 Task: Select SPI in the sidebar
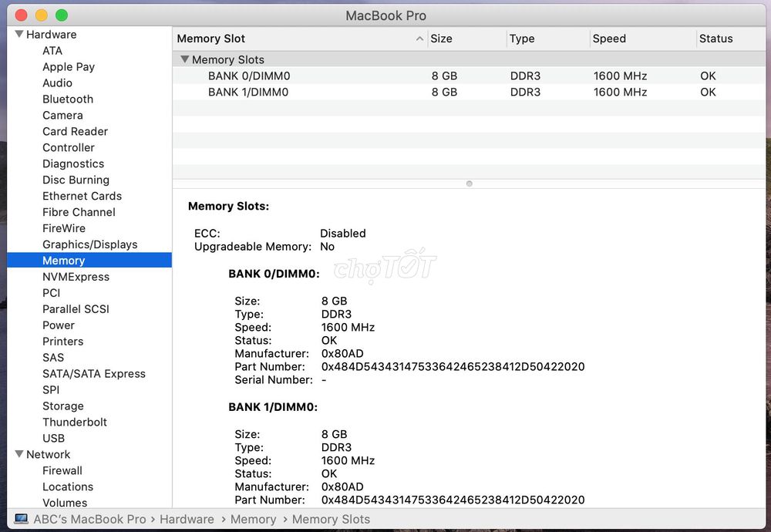click(51, 390)
